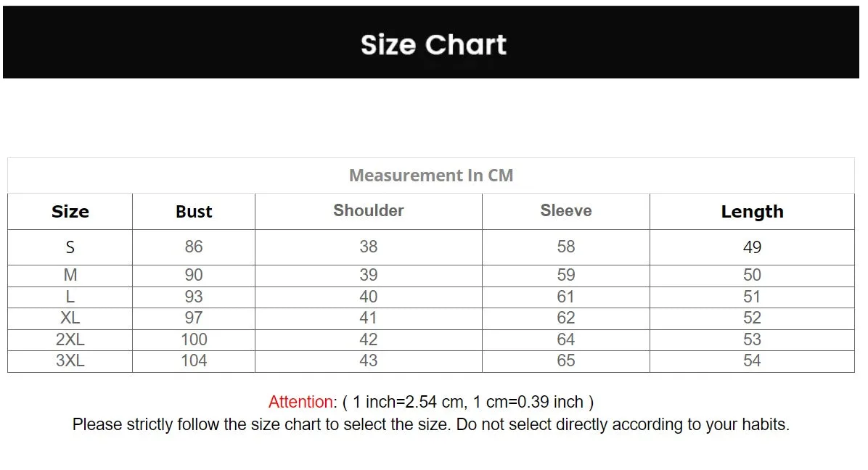Click the Measurement In CM heading

[431, 176]
